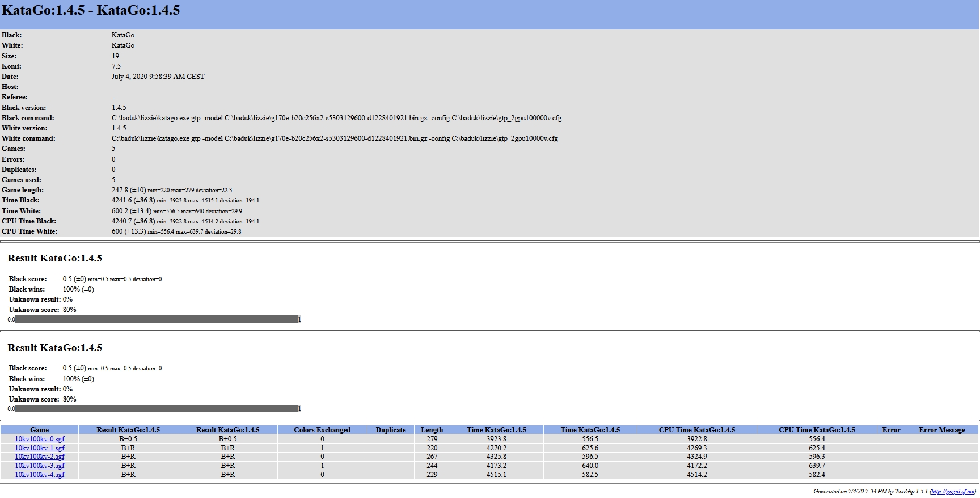The height and width of the screenshot is (498, 980).
Task: Click the time cell '640.0' in the table
Action: pos(590,466)
